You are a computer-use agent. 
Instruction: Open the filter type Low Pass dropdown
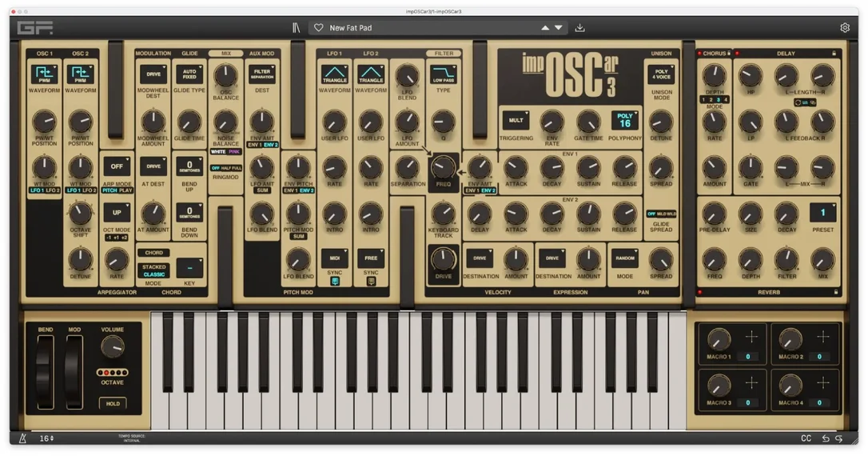click(x=443, y=74)
